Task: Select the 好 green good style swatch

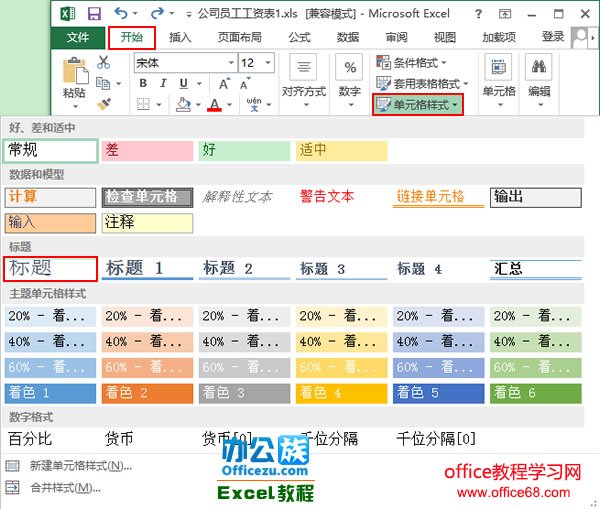Action: tap(245, 150)
